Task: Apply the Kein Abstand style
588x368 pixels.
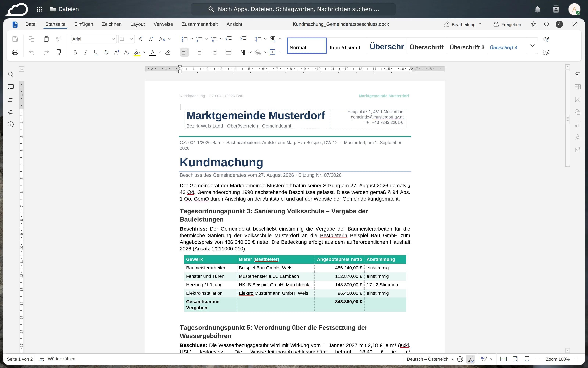Action: point(347,46)
